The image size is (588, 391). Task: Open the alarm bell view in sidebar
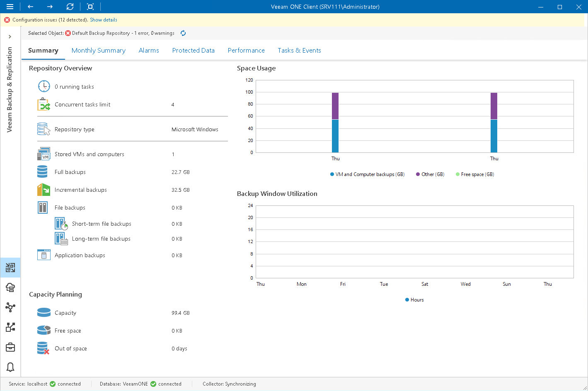tap(10, 367)
